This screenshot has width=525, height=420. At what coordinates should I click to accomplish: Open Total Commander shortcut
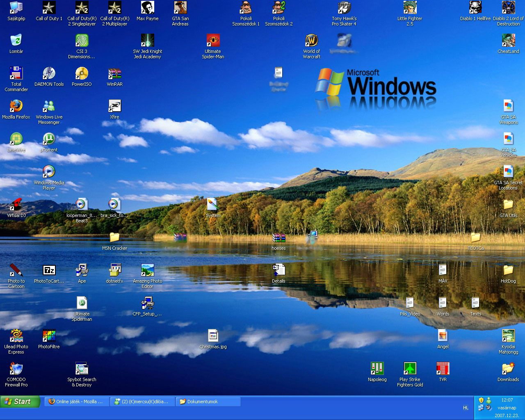16,80
